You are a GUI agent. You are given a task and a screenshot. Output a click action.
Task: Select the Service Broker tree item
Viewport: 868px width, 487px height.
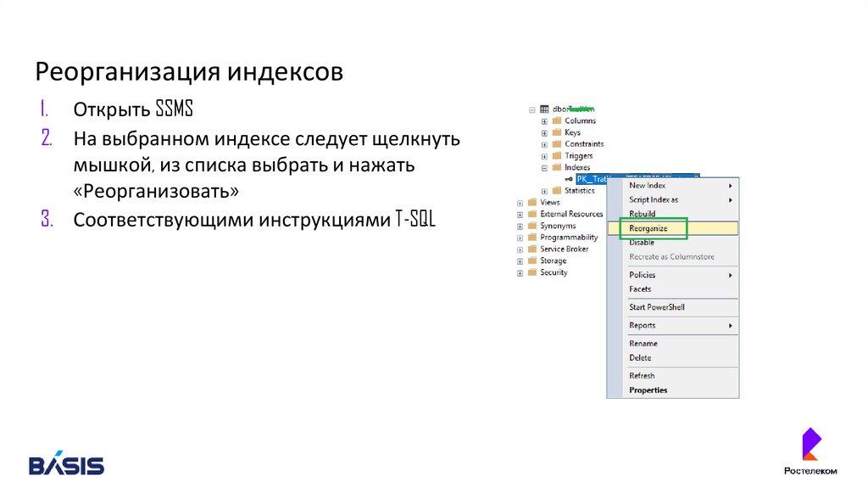(x=564, y=249)
